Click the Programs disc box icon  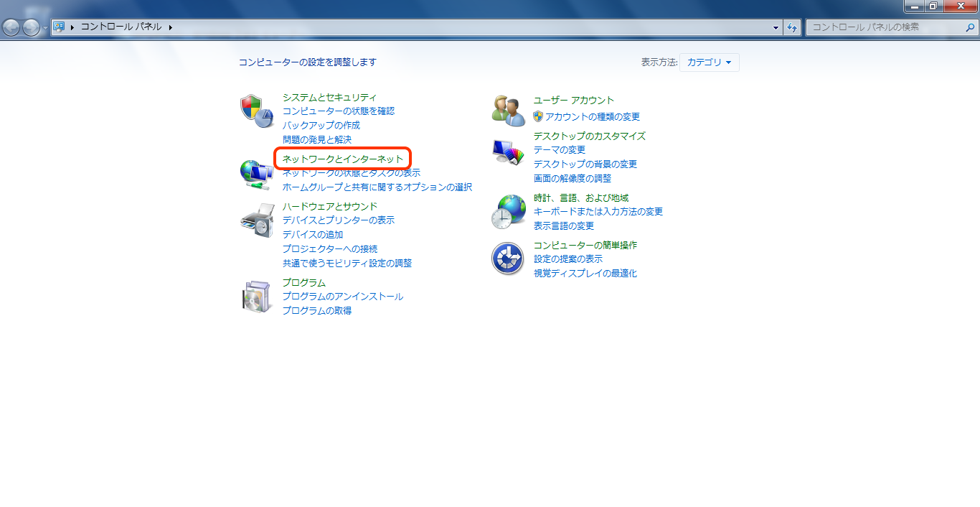[x=256, y=297]
